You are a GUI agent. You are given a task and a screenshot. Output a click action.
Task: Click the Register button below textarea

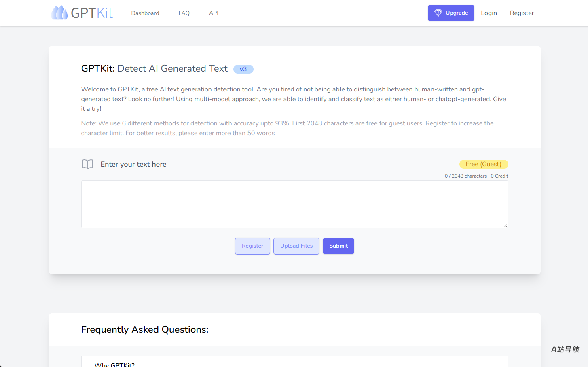tap(252, 246)
